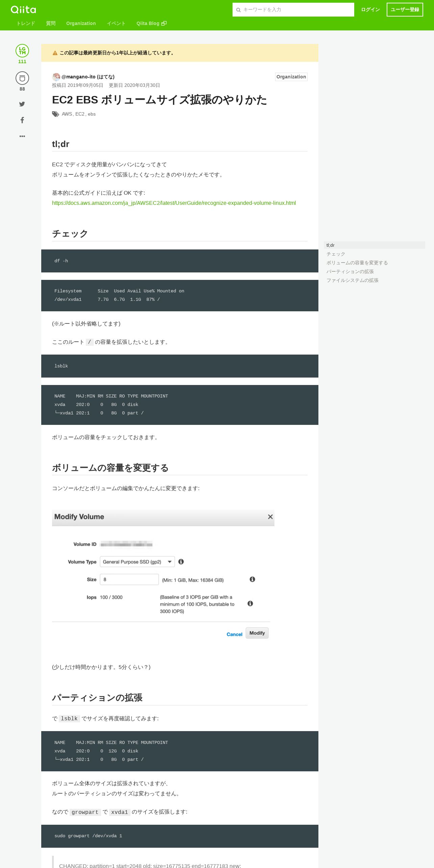This screenshot has width=434, height=868.
Task: Click the ユーザー登録 button
Action: 405,9
